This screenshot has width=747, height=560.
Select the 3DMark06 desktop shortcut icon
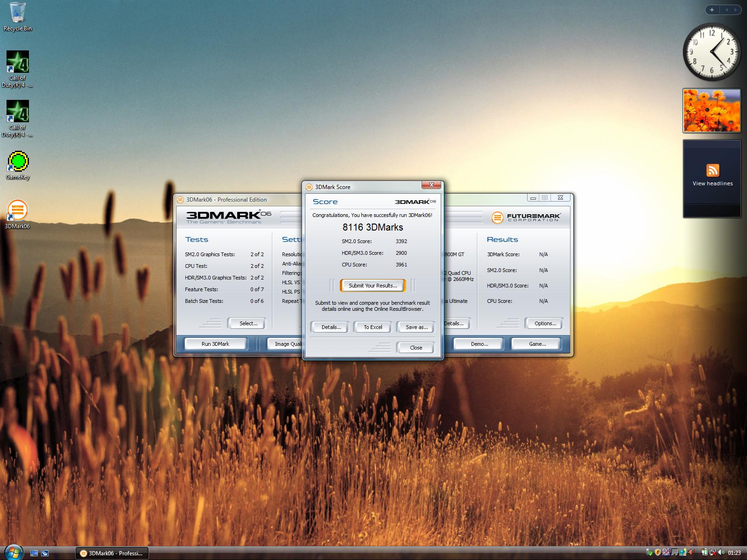pos(17,215)
